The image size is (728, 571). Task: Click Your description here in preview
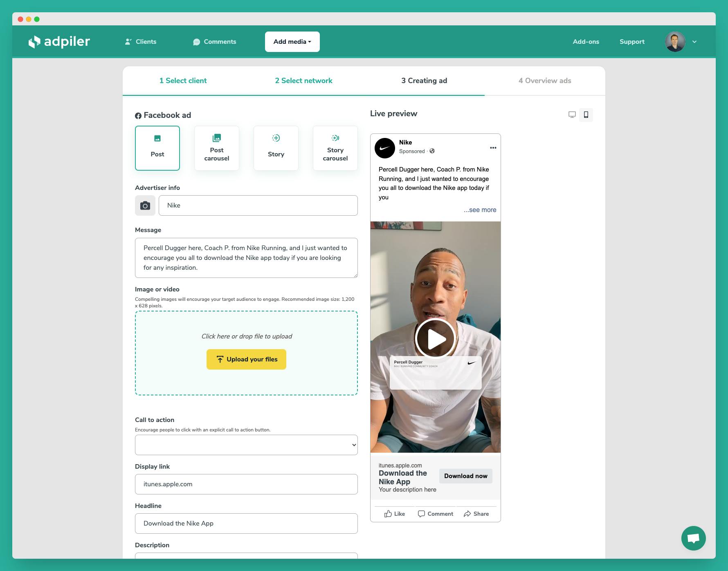407,490
